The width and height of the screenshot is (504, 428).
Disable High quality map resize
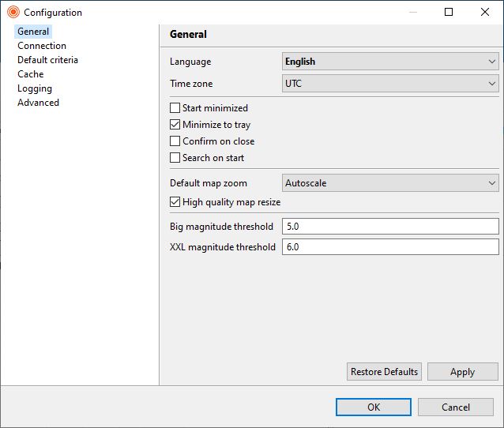click(175, 202)
